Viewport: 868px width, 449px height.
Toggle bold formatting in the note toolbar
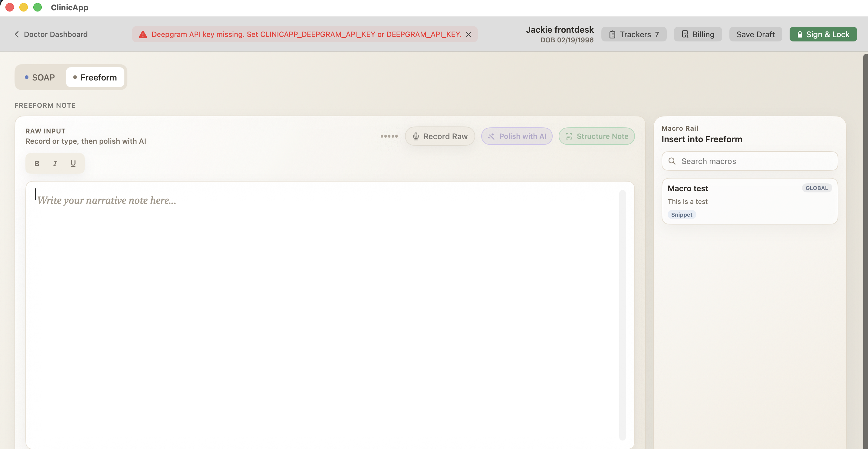coord(37,163)
